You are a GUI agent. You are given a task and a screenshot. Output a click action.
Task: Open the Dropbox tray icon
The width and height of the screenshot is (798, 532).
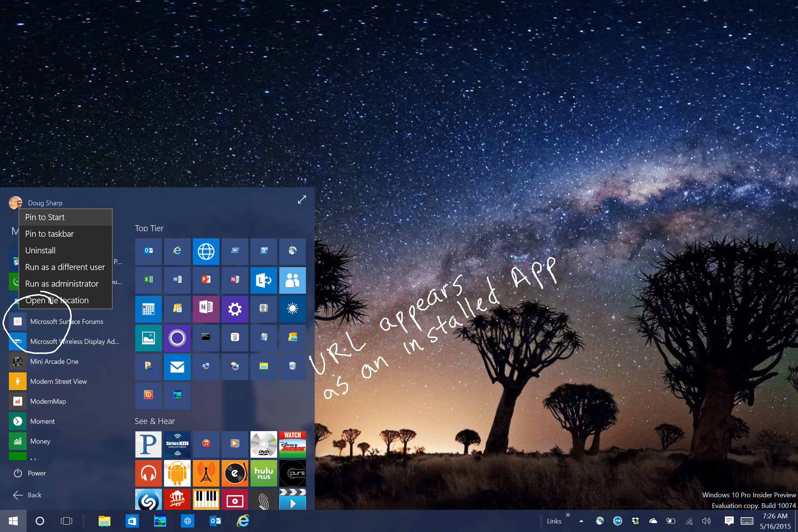635,521
